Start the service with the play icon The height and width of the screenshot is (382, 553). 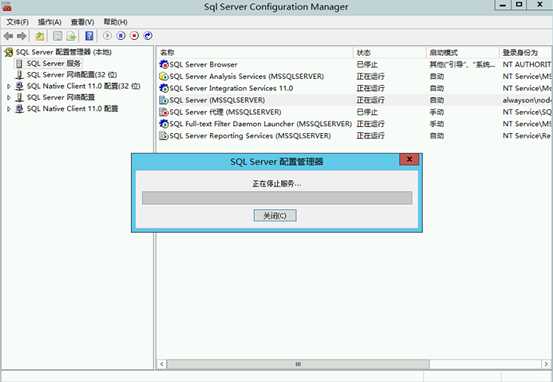107,36
